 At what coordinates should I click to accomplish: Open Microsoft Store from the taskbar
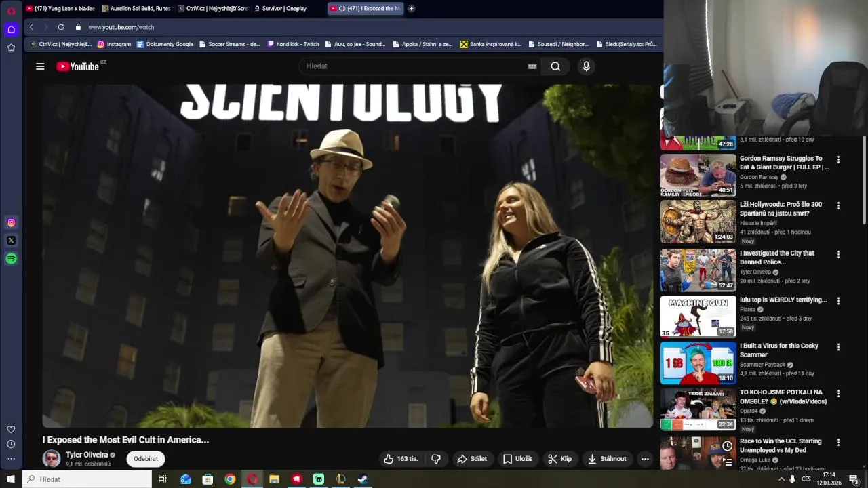pyautogui.click(x=208, y=479)
